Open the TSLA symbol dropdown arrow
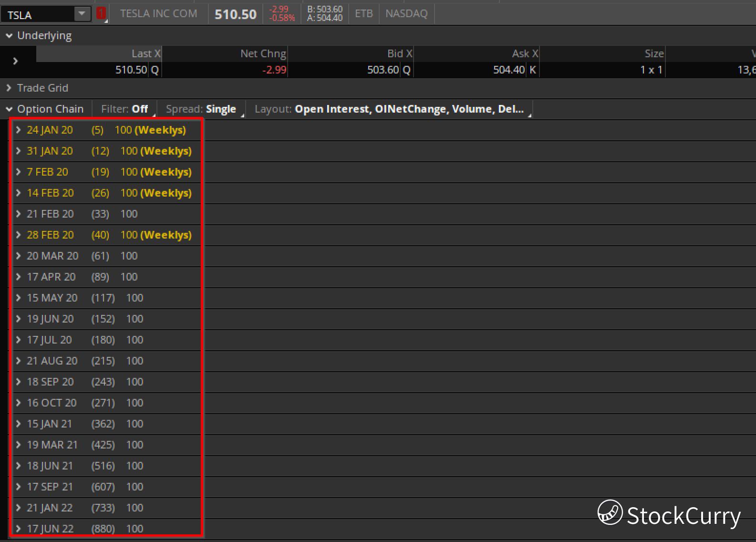This screenshot has height=542, width=756. tap(82, 14)
